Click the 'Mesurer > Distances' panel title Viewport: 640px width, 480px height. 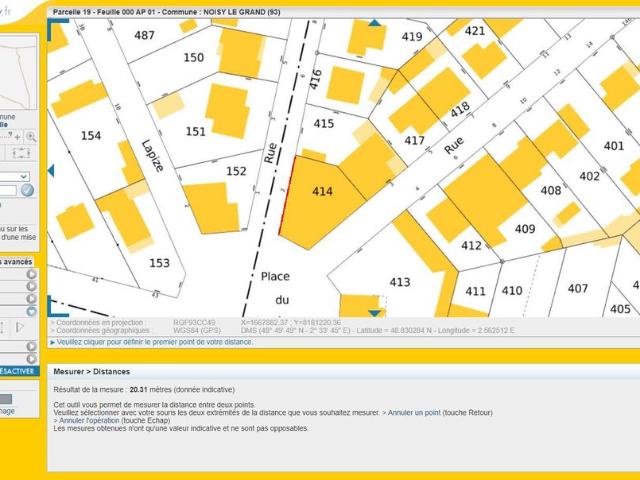(92, 372)
